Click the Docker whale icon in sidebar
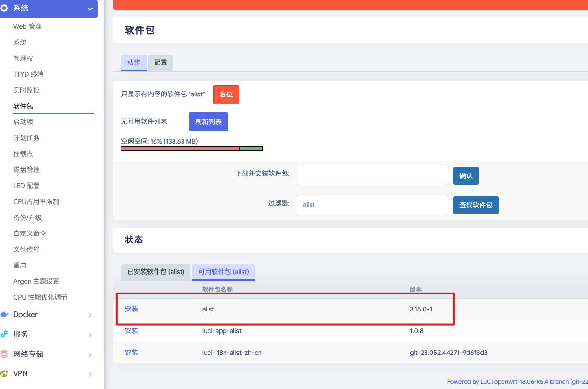Image resolution: width=588 pixels, height=389 pixels. (5, 314)
